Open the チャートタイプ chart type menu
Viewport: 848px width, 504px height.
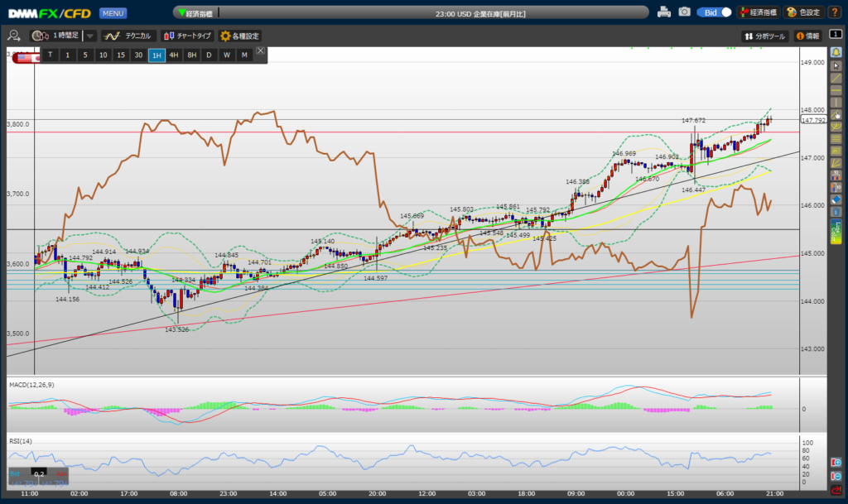(186, 36)
